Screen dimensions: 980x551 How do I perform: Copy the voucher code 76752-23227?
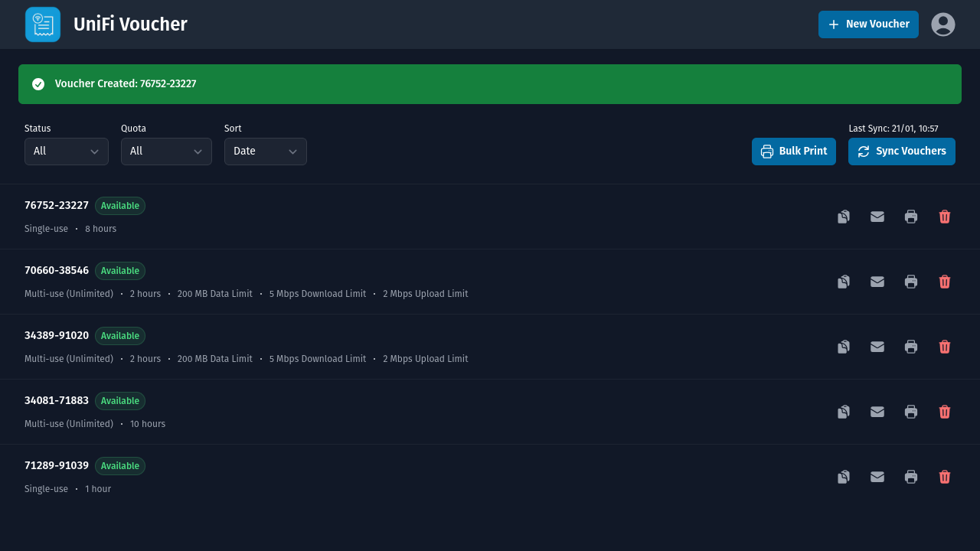coord(843,217)
